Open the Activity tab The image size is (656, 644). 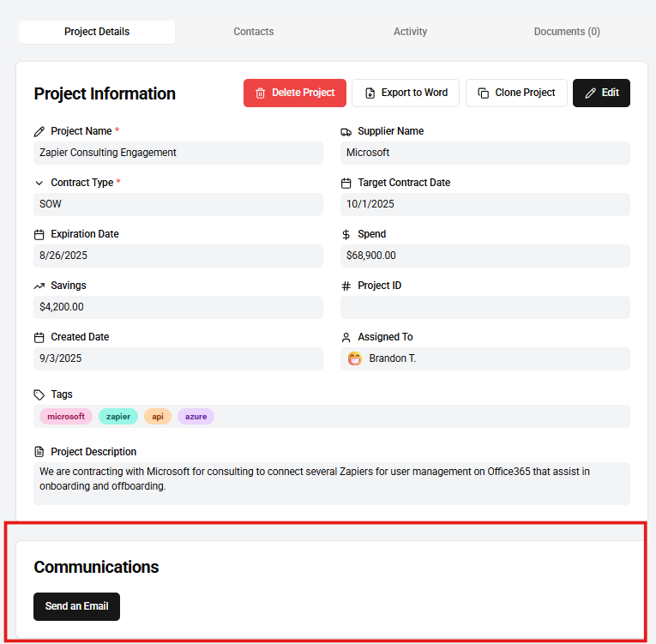[410, 32]
